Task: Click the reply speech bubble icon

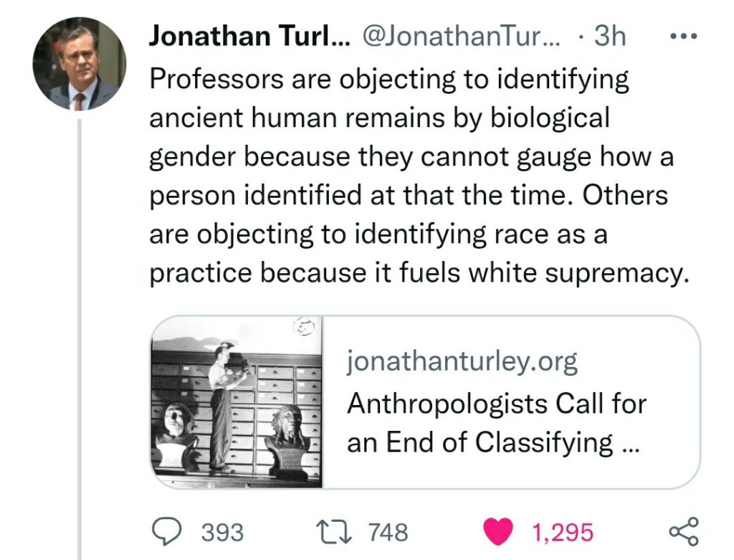Action: 171,531
